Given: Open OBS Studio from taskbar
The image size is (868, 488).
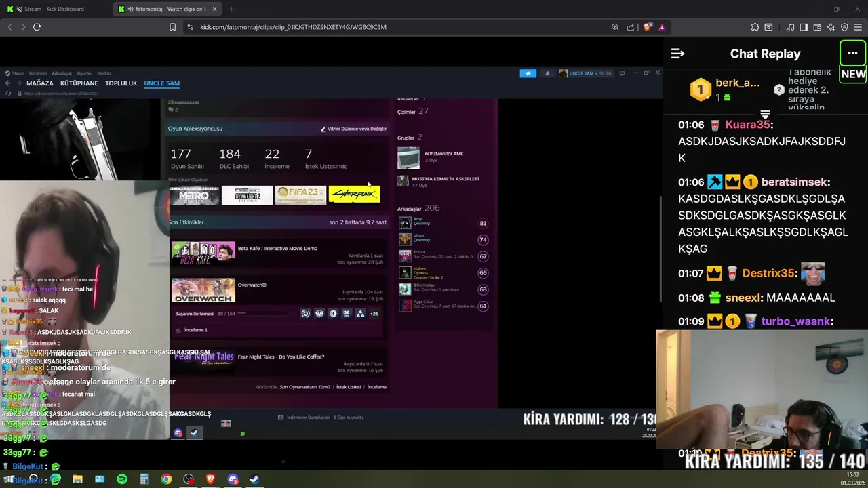Looking at the screenshot, I should point(189,479).
